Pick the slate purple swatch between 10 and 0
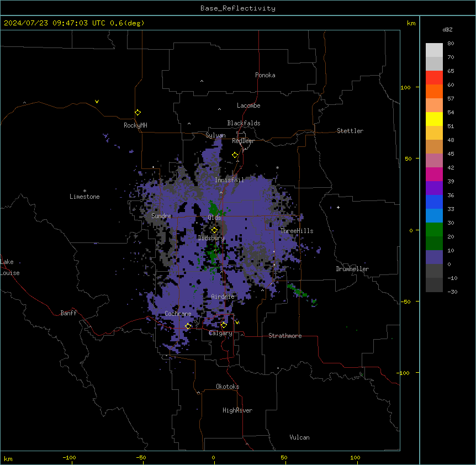 click(434, 257)
